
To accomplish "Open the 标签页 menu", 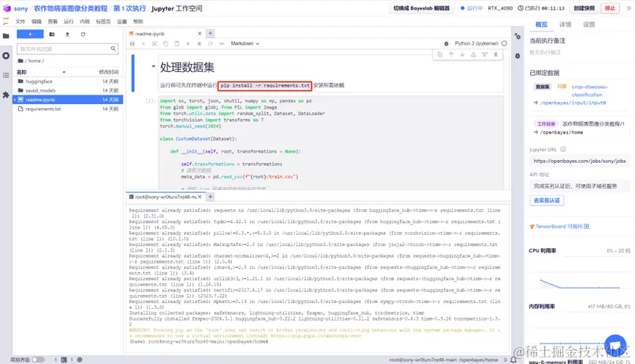I will click(x=104, y=21).
